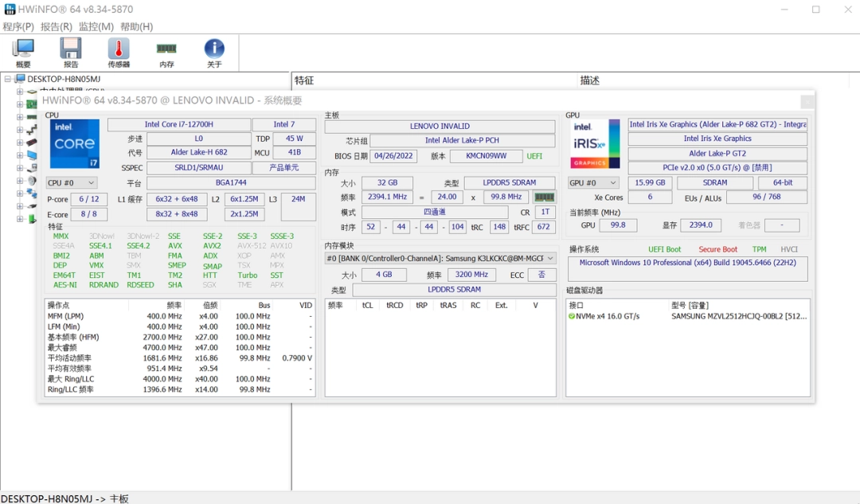Click the network adapters icon in sidebar

tap(33, 192)
